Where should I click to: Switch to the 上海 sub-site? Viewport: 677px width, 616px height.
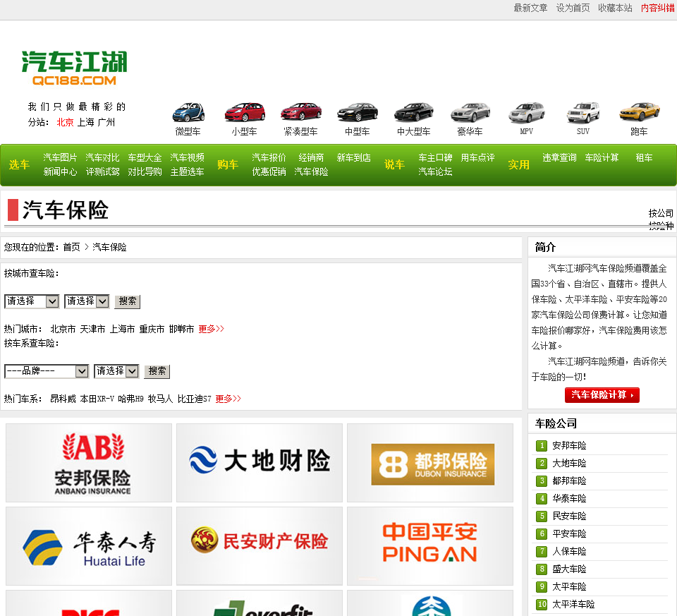[86, 122]
